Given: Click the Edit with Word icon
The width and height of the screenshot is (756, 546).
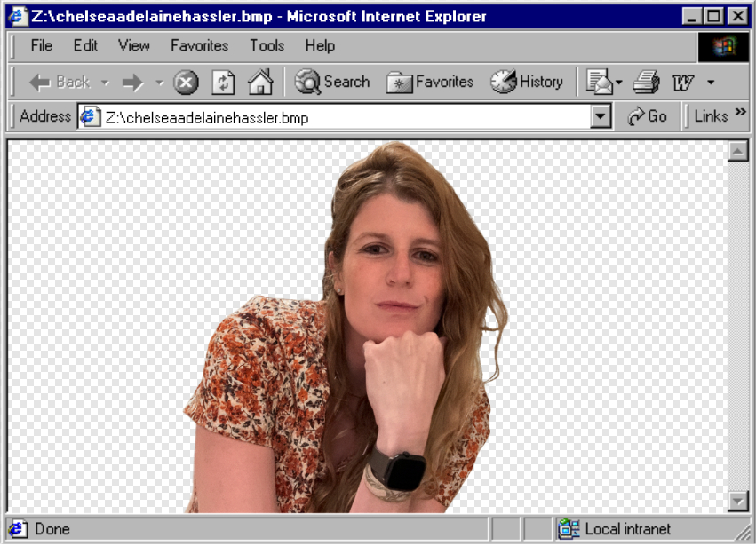Looking at the screenshot, I should point(683,83).
